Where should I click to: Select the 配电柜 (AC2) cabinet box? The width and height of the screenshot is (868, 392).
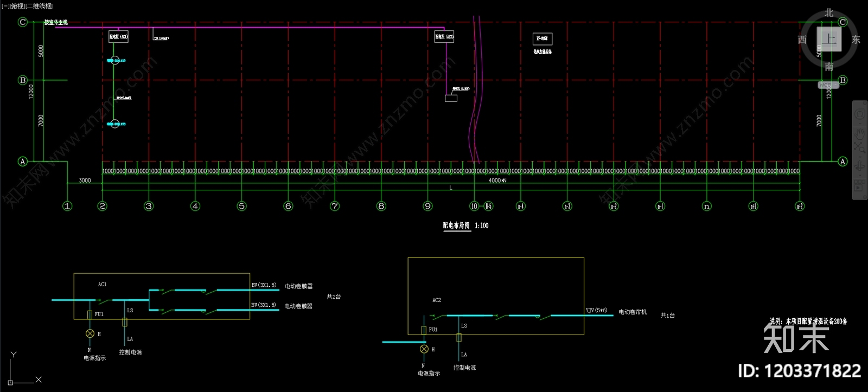pos(444,37)
